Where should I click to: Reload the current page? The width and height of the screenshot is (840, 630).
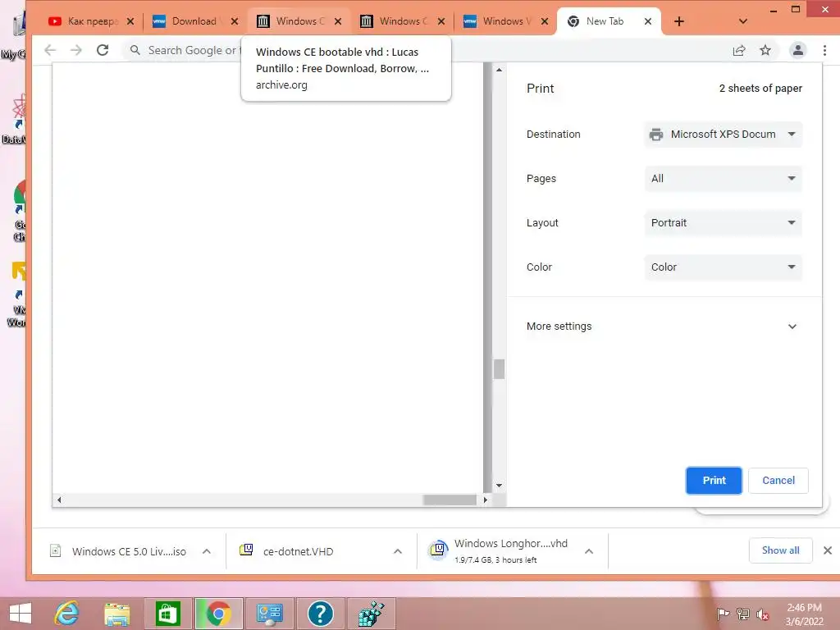103,50
